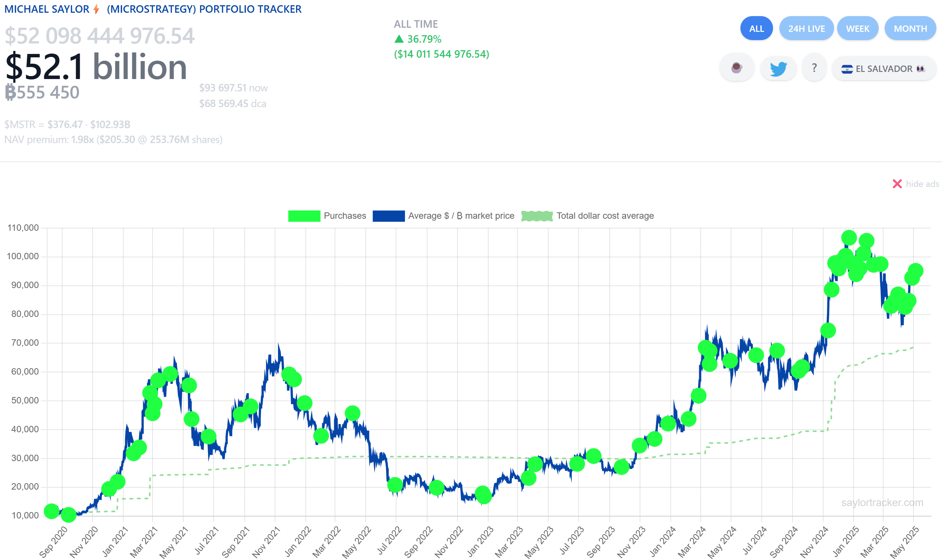Image resolution: width=942 pixels, height=560 pixels.
Task: Open the El Salvador tracker button
Action: coord(884,68)
